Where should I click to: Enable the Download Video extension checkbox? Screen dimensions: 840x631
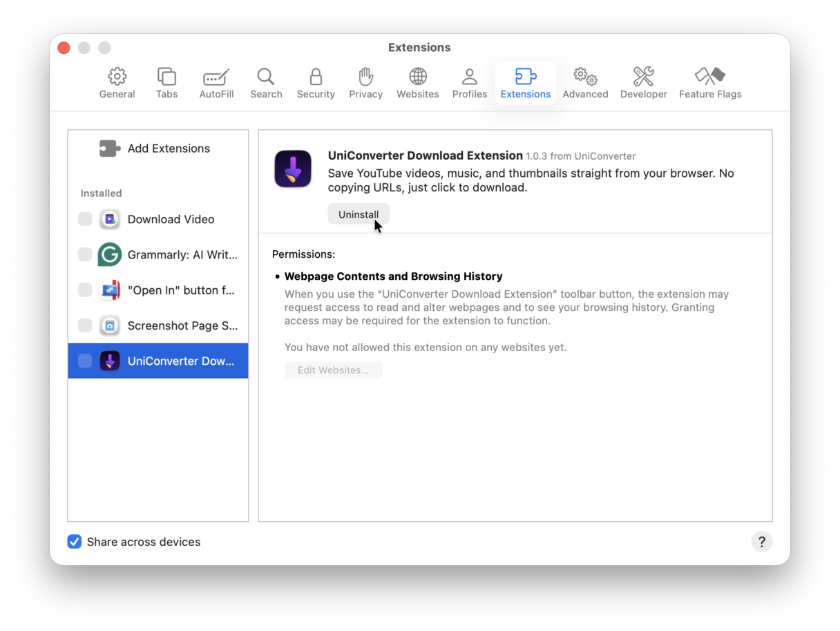(x=85, y=219)
